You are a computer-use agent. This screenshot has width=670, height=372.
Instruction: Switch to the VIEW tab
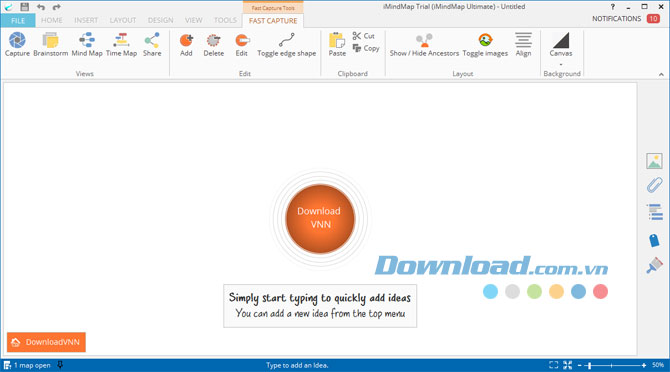point(194,20)
